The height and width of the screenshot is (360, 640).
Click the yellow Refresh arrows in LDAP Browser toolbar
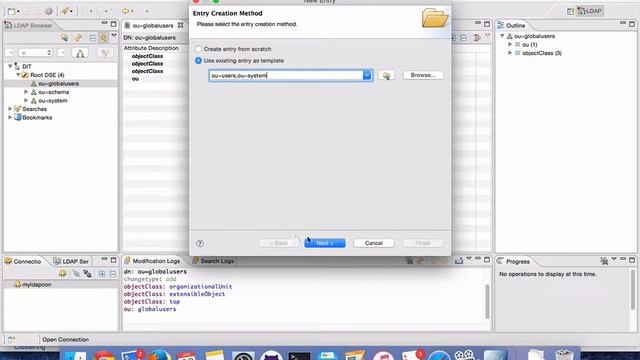78,38
